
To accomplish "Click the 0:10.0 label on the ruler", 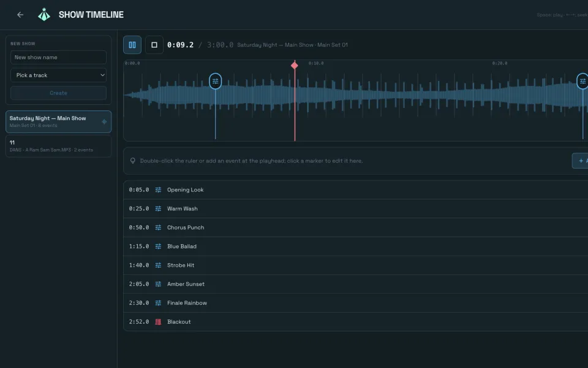I will click(x=316, y=63).
